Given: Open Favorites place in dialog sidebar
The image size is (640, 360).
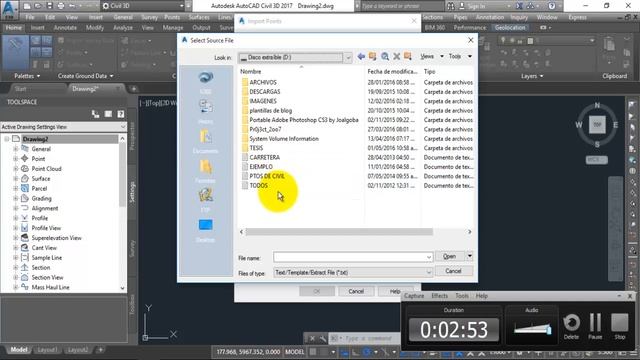Looking at the screenshot, I should 205,171.
